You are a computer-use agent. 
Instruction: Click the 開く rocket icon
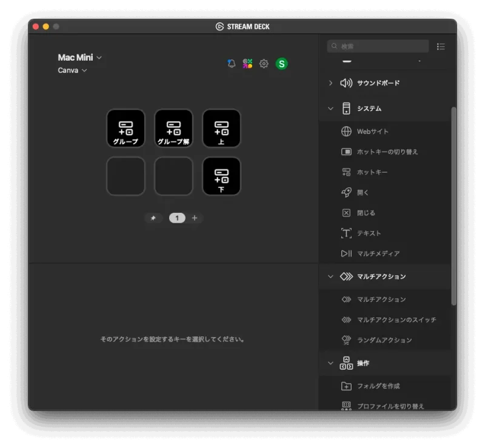(346, 192)
